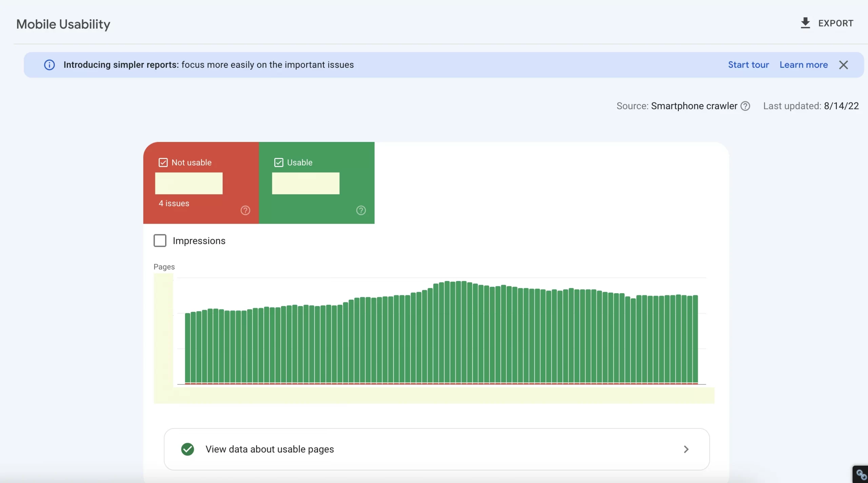This screenshot has width=868, height=483.
Task: Dismiss the simpler reports banner
Action: 844,65
